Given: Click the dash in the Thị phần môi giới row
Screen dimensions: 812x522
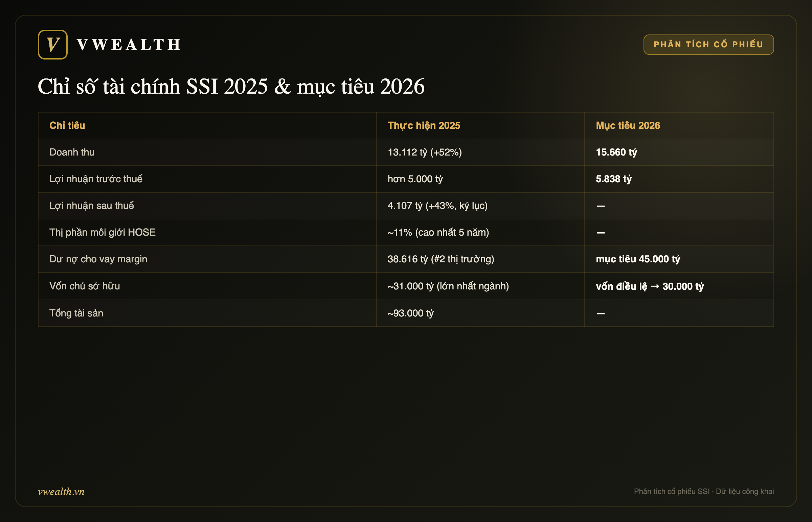Looking at the screenshot, I should coord(601,233).
